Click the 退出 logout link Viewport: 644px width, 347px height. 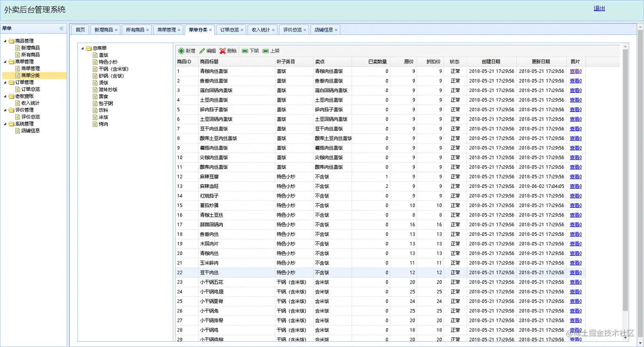click(599, 8)
